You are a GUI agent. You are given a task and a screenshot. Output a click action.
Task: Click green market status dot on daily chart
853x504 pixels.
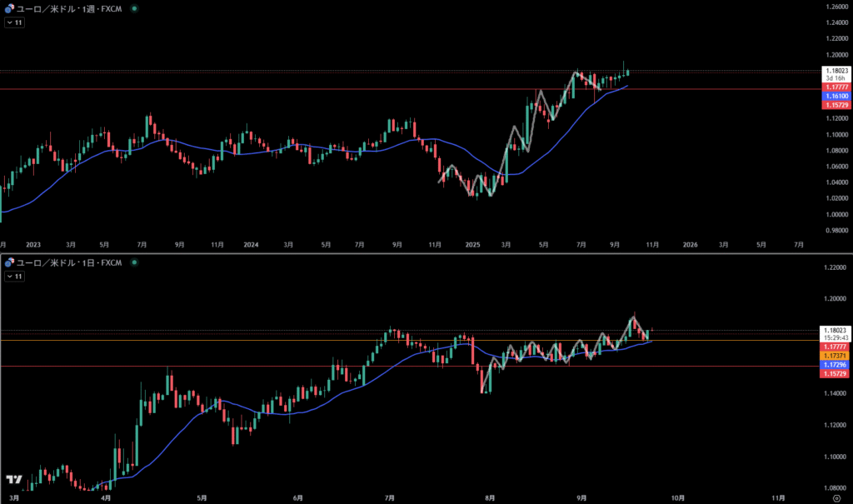tap(136, 262)
